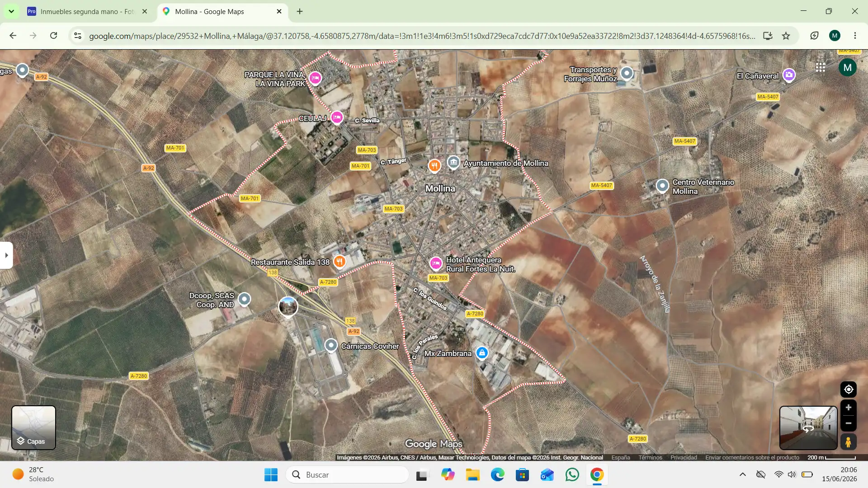Open the Google apps grid
868x488 pixels.
(x=821, y=68)
